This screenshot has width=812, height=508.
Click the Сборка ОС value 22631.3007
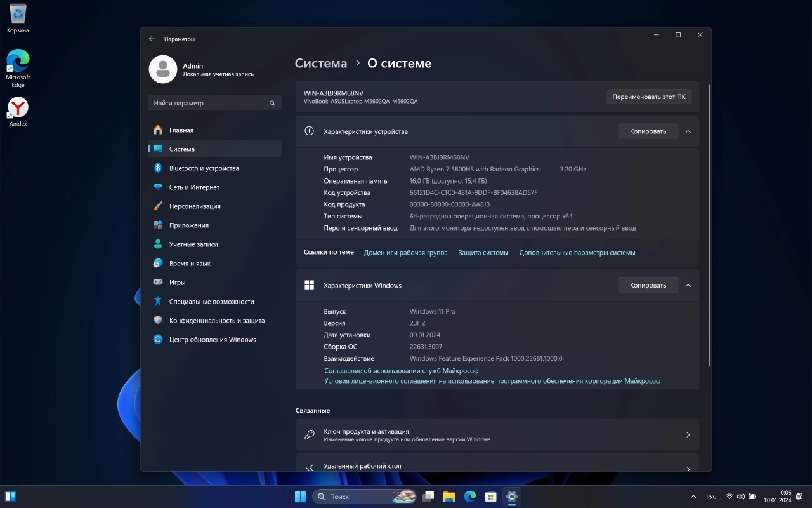click(426, 347)
